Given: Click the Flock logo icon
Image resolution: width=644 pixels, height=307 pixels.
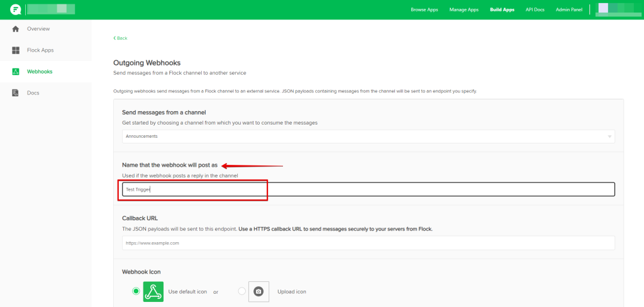Looking at the screenshot, I should [x=16, y=9].
